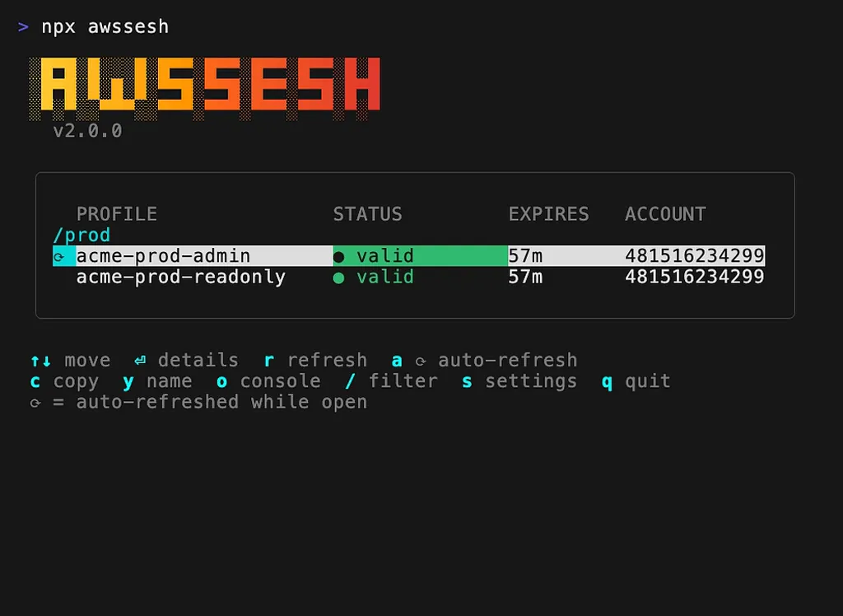The width and height of the screenshot is (843, 616).
Task: Click account 481516234299 on the acme-prod-admin row
Action: [x=694, y=255]
